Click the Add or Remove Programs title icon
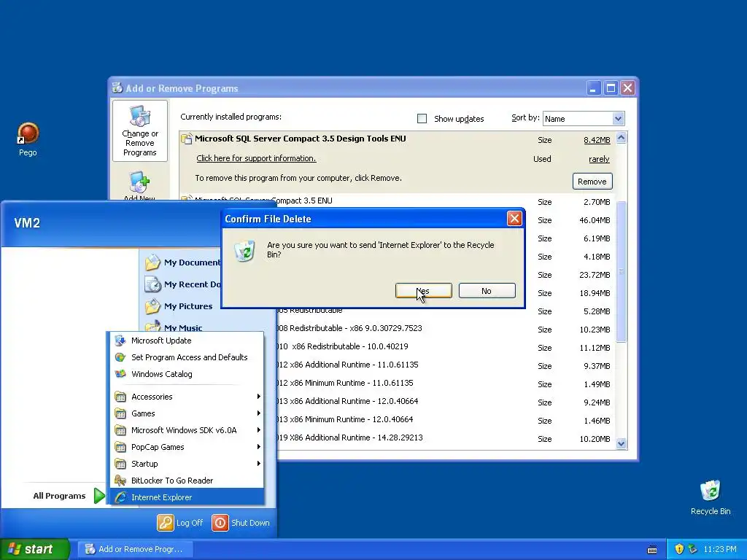 117,87
